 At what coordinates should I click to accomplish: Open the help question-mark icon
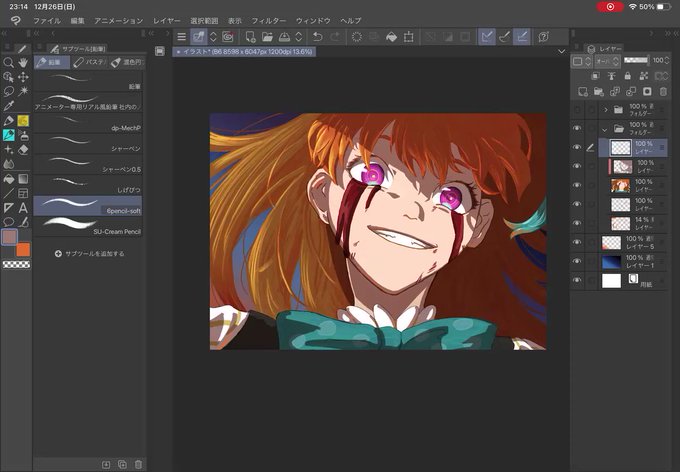543,37
